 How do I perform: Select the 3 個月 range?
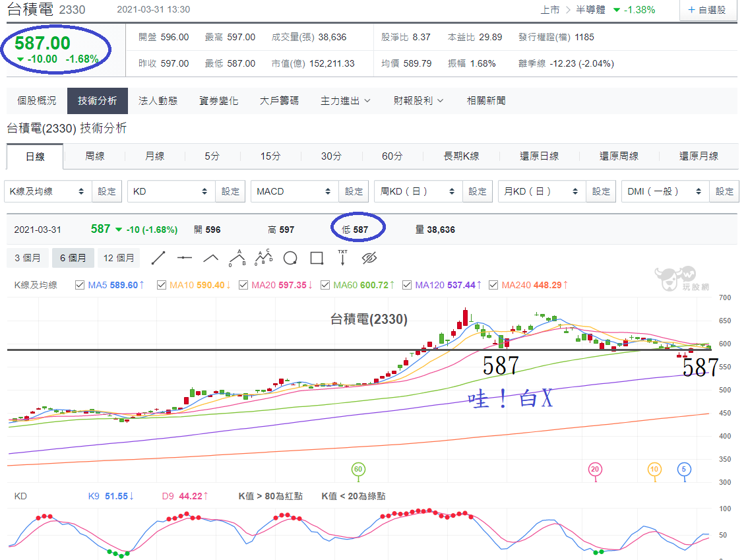[x=28, y=258]
